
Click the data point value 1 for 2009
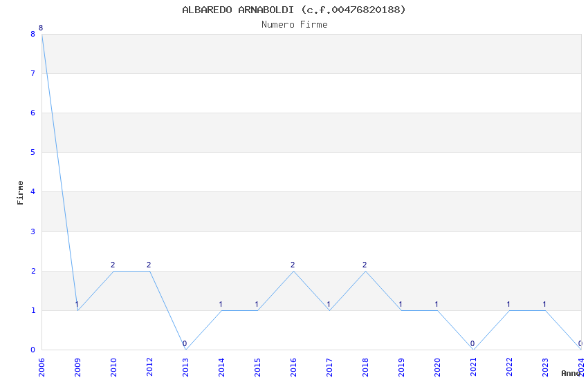coord(77,305)
